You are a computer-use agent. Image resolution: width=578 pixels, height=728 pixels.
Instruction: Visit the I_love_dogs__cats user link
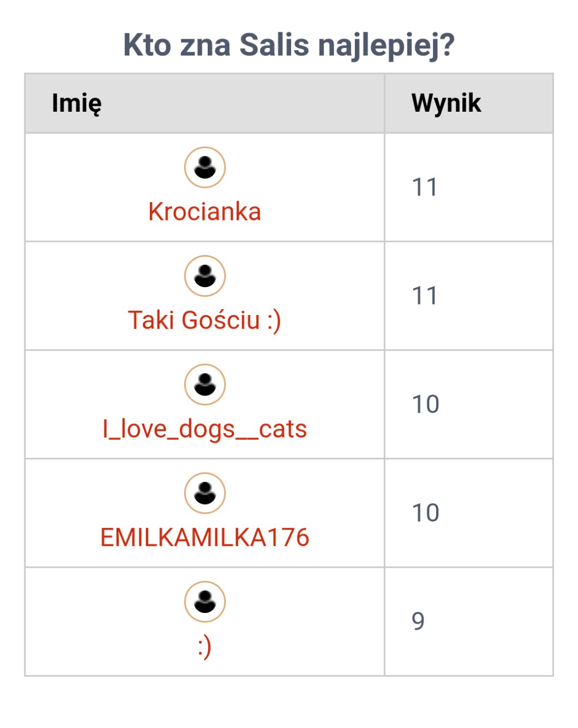coord(204,429)
